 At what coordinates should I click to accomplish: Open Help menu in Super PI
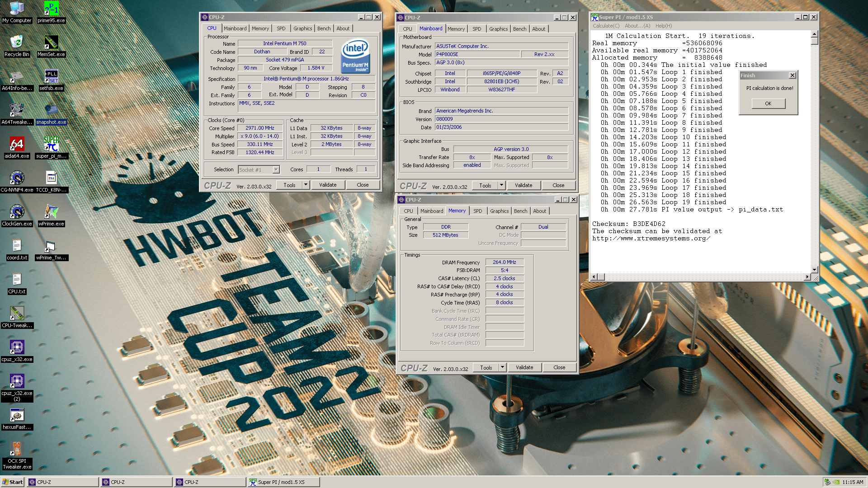click(664, 26)
